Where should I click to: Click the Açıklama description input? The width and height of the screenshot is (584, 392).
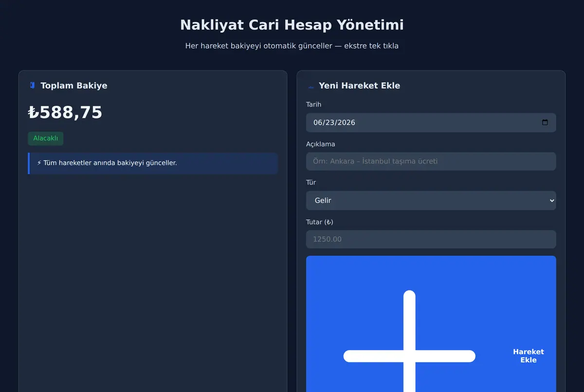pos(431,161)
